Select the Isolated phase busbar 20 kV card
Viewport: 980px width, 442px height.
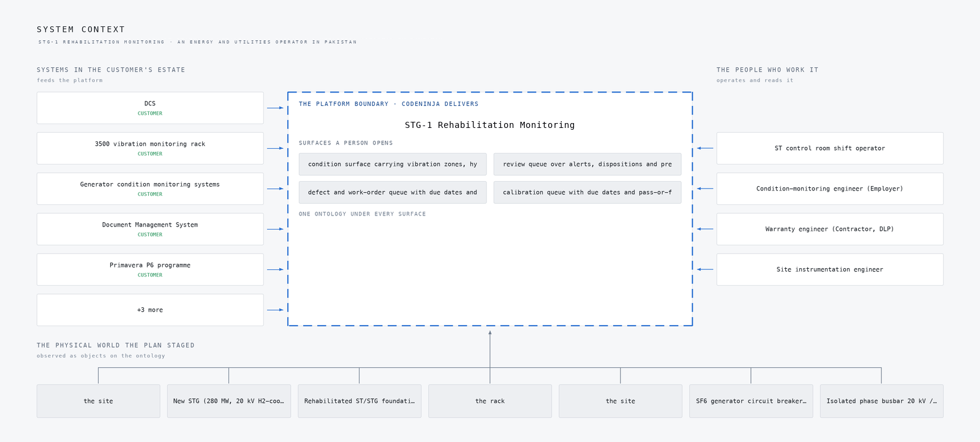click(881, 401)
